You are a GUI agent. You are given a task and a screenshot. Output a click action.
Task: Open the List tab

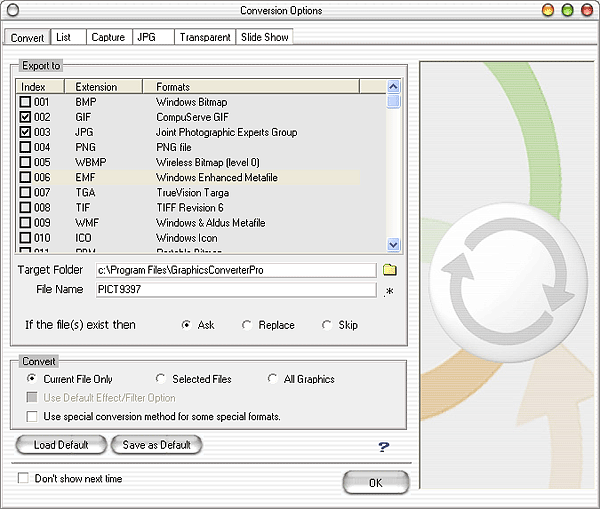point(68,37)
